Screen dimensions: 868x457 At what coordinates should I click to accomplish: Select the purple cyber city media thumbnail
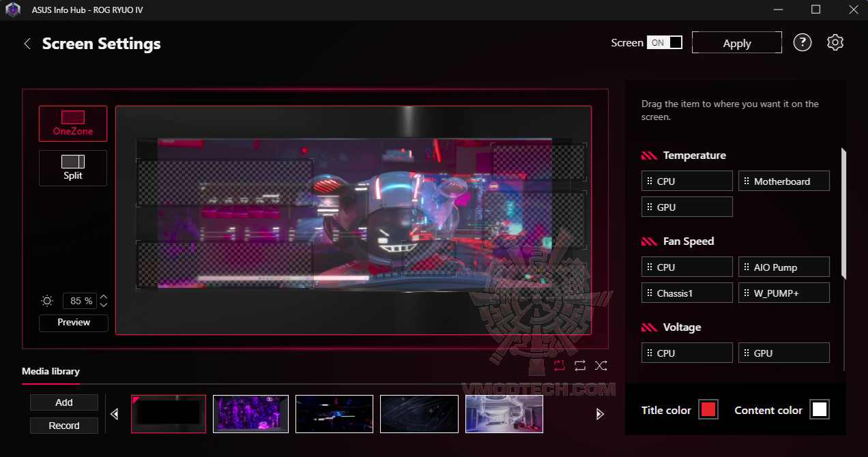click(250, 414)
